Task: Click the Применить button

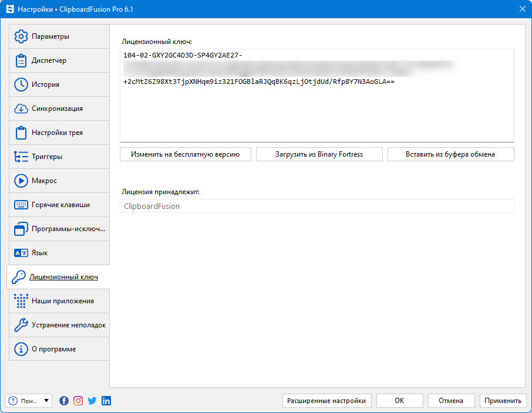Action: [x=503, y=401]
